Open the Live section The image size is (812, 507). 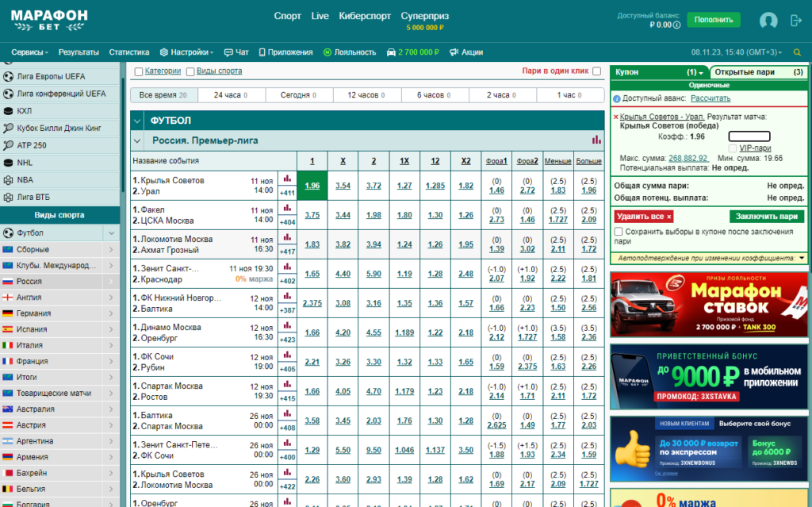tap(320, 16)
